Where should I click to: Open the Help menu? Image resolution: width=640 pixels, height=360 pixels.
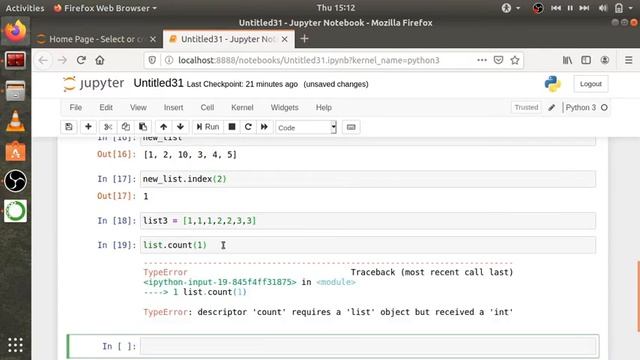coord(324,107)
